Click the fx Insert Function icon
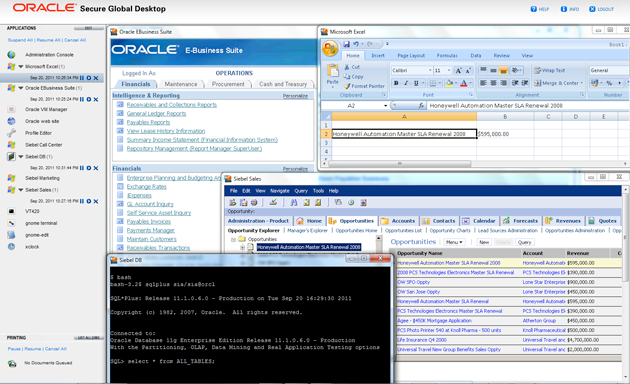Screen dimensions: 630x384 pos(421,106)
